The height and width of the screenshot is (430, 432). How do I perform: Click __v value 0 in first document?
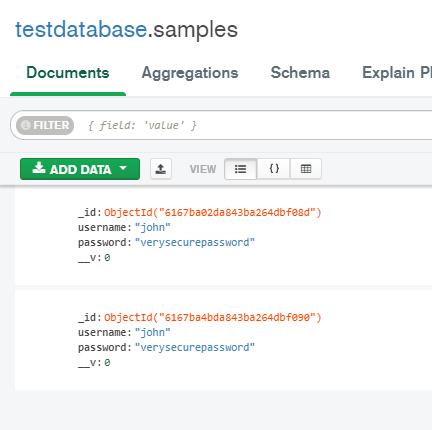(x=107, y=257)
